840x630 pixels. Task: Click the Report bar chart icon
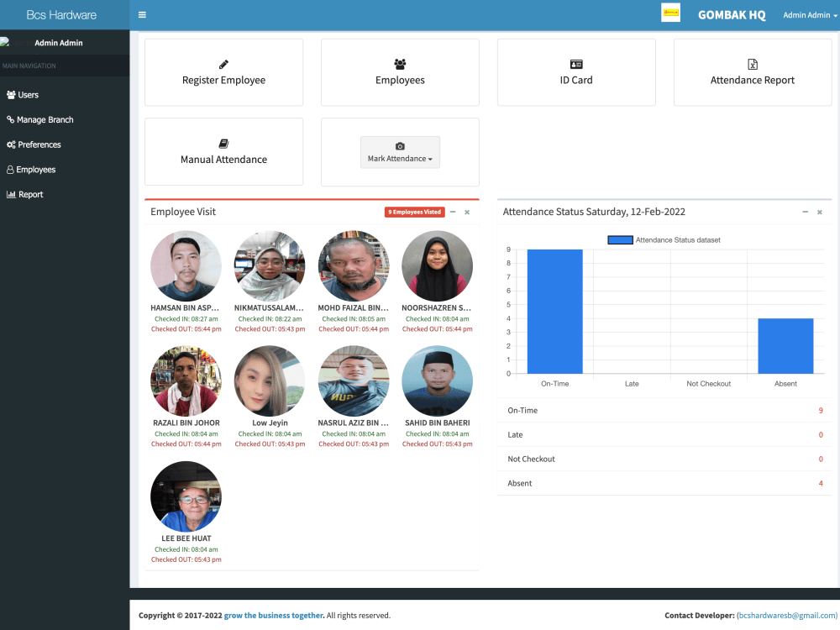(x=11, y=195)
